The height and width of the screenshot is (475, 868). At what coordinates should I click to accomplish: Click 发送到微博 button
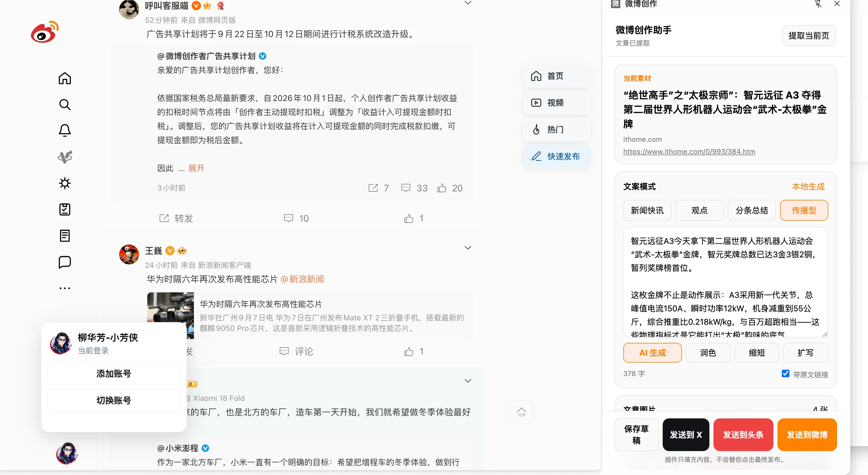pyautogui.click(x=807, y=434)
